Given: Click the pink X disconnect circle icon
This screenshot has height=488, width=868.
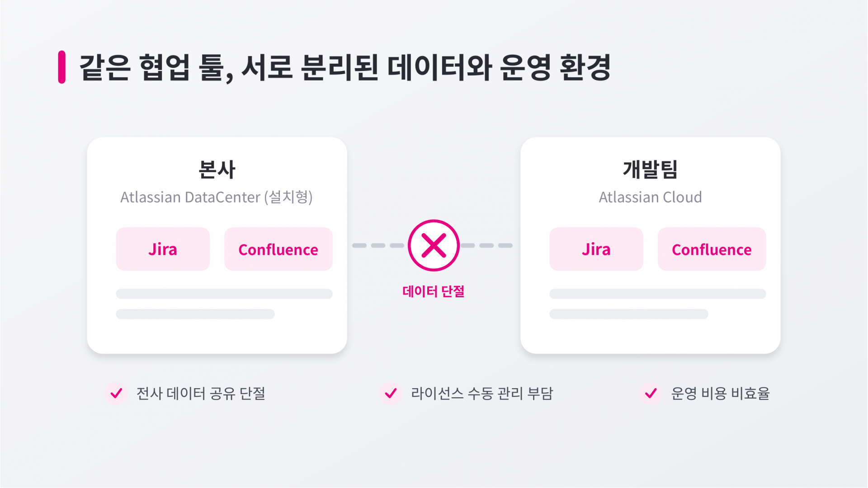Looking at the screenshot, I should pos(434,245).
